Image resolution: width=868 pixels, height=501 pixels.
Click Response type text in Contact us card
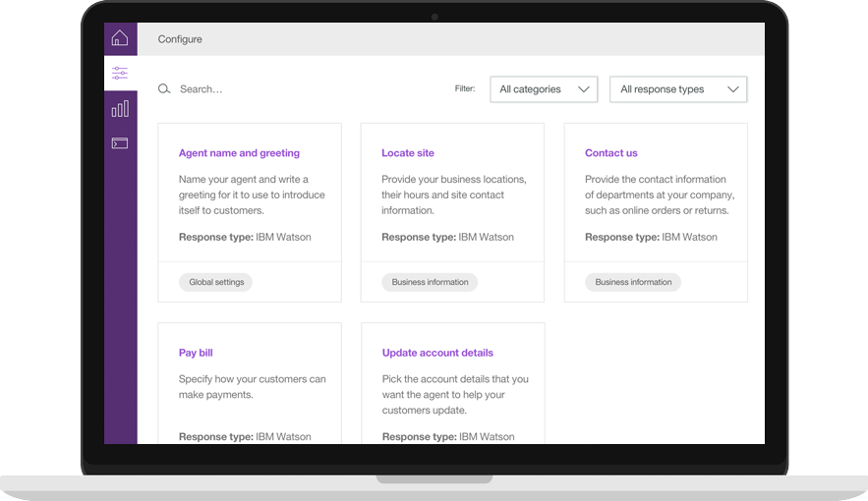[651, 237]
